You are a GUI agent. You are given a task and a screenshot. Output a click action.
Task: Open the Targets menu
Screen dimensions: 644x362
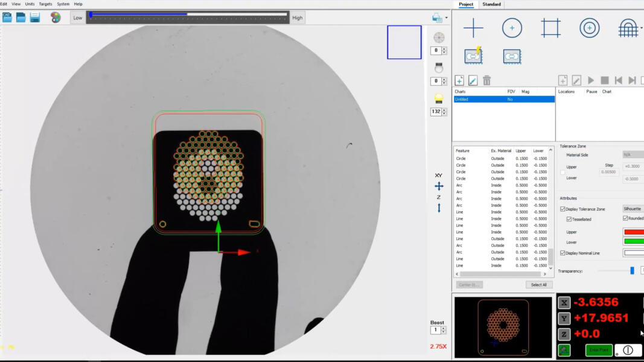pyautogui.click(x=45, y=4)
